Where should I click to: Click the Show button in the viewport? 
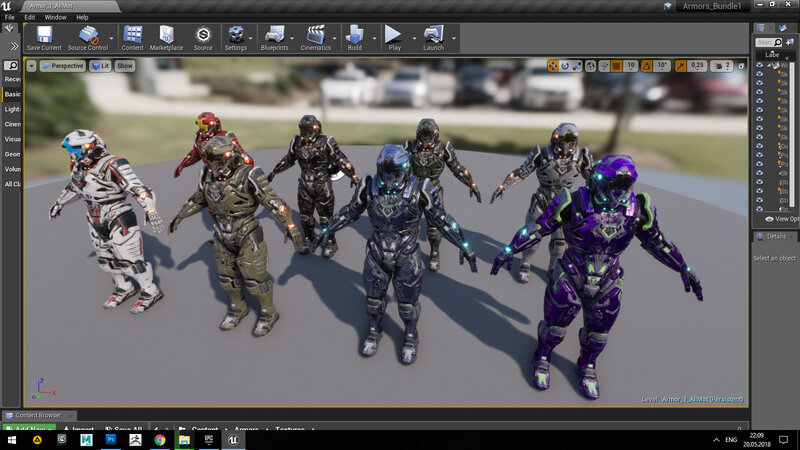click(x=125, y=66)
